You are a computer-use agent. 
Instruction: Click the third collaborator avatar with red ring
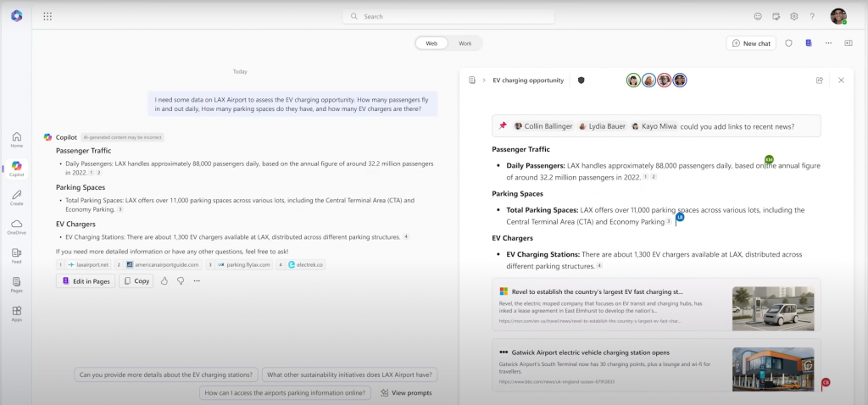(665, 80)
